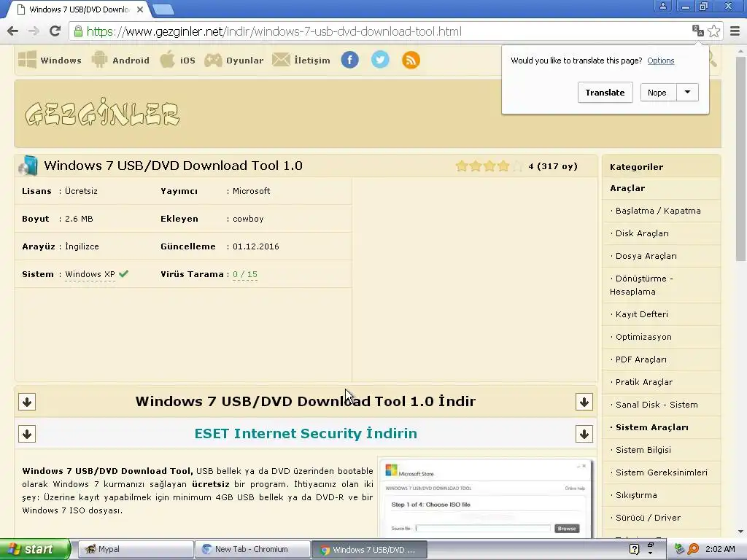Click the Windows start button
The width and height of the screenshot is (747, 560).
(x=35, y=549)
